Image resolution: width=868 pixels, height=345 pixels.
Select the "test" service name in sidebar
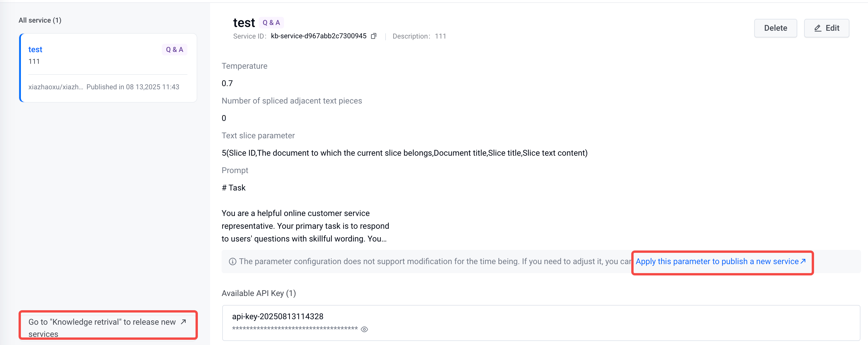(35, 50)
